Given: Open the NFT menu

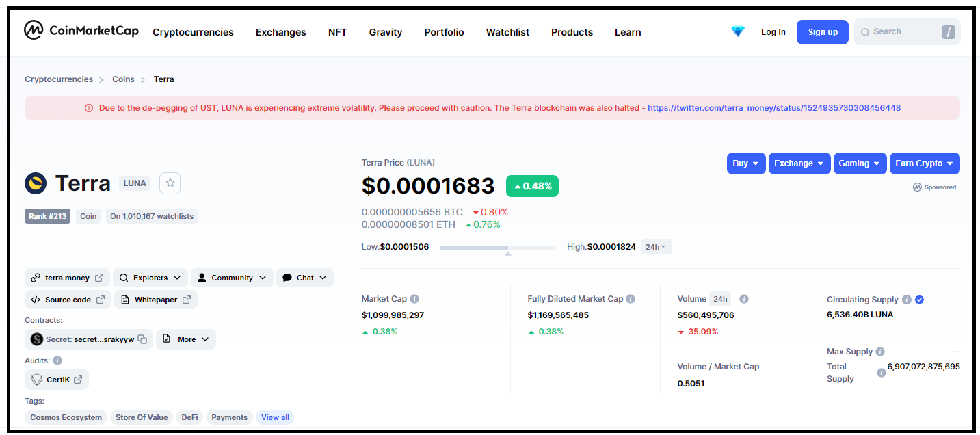Looking at the screenshot, I should 338,32.
